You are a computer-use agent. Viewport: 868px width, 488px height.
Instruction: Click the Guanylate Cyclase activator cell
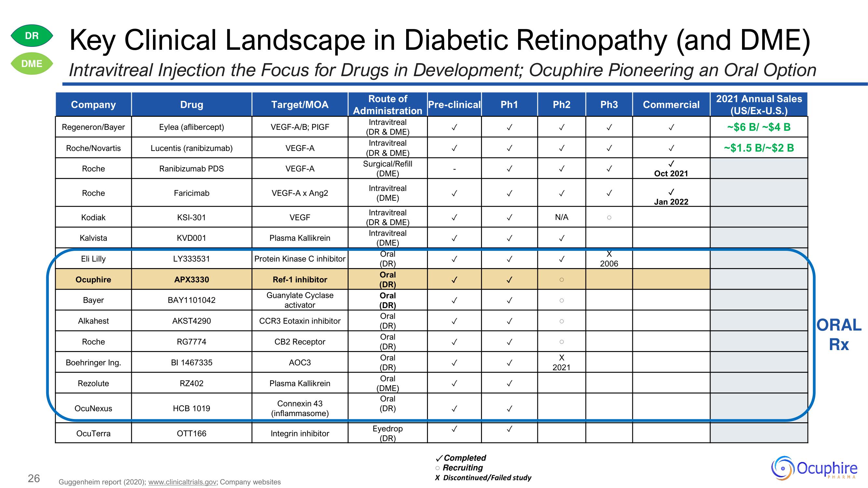[x=300, y=300]
